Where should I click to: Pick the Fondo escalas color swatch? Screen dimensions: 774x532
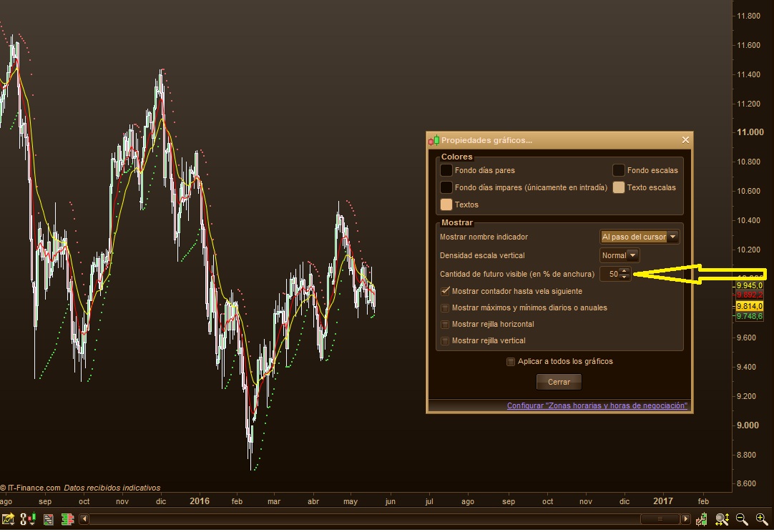(x=619, y=170)
